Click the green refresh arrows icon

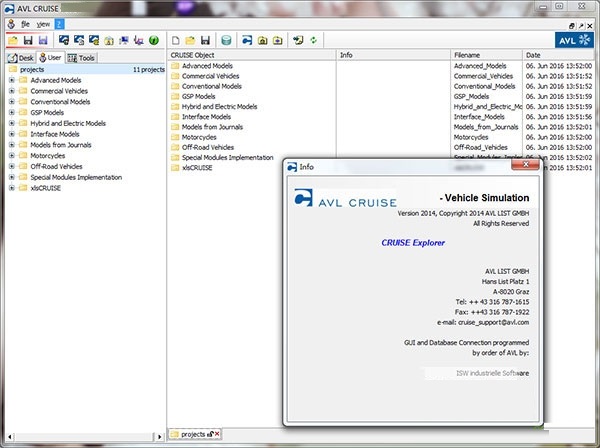315,41
